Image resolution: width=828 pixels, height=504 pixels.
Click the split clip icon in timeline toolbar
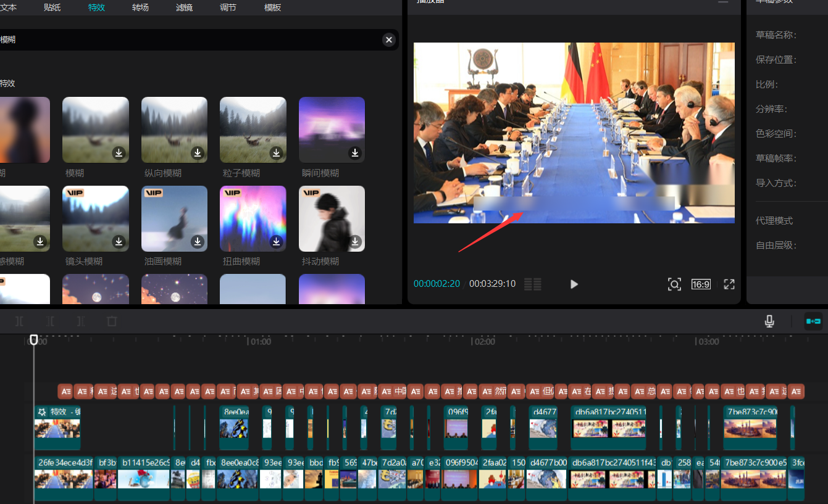click(20, 321)
